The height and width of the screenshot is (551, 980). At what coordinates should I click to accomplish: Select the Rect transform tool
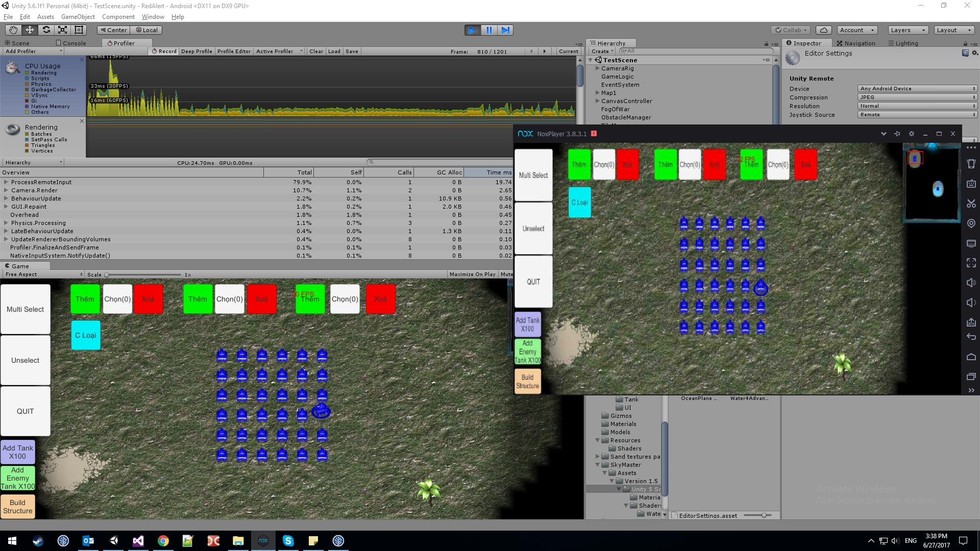coord(79,30)
